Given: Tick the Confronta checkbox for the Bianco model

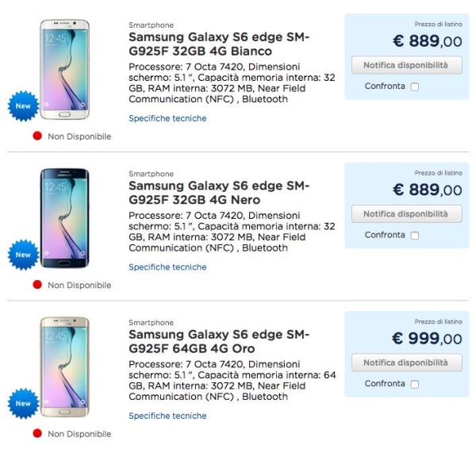Looking at the screenshot, I should coord(414,86).
